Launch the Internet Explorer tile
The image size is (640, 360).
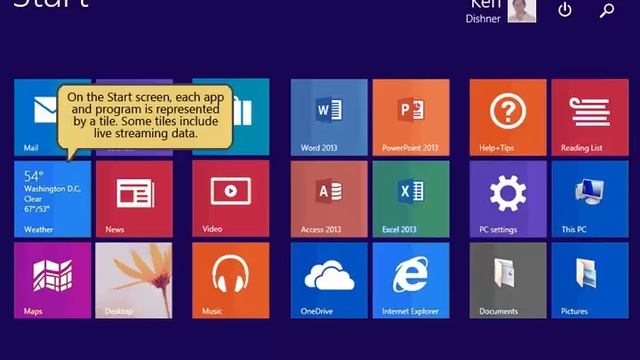411,280
